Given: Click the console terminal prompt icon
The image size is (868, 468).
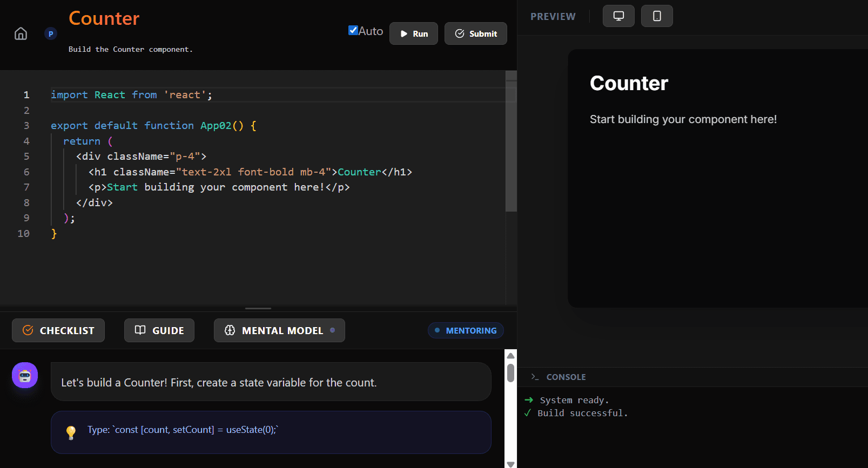Looking at the screenshot, I should [535, 377].
